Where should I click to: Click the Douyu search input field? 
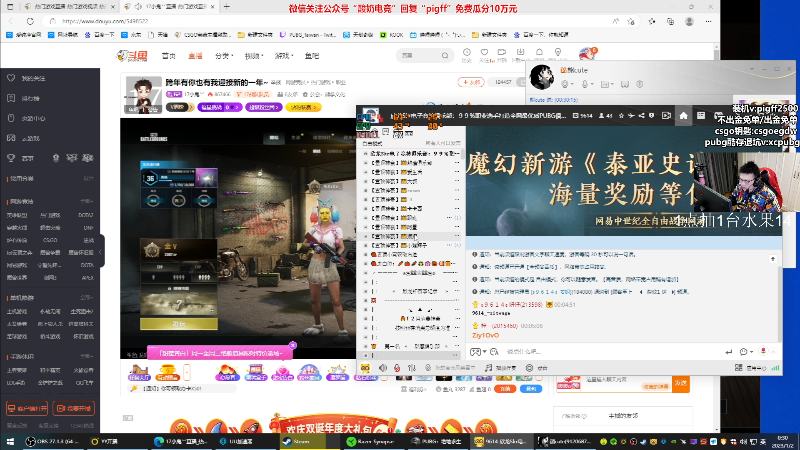click(x=418, y=55)
